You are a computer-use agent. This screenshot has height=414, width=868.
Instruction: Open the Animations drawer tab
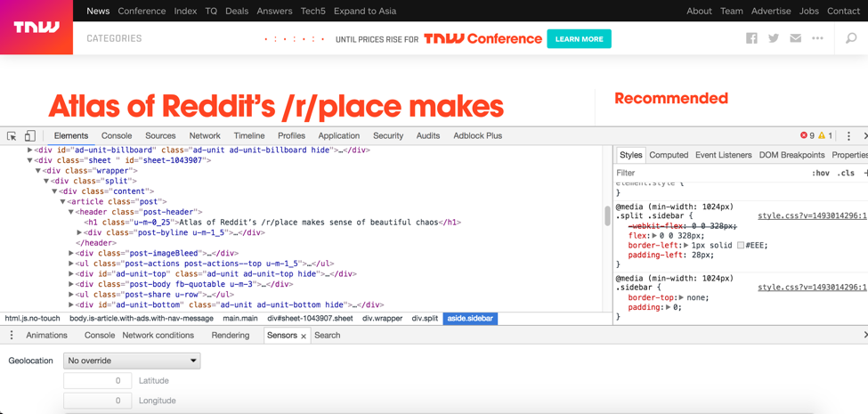coord(46,336)
